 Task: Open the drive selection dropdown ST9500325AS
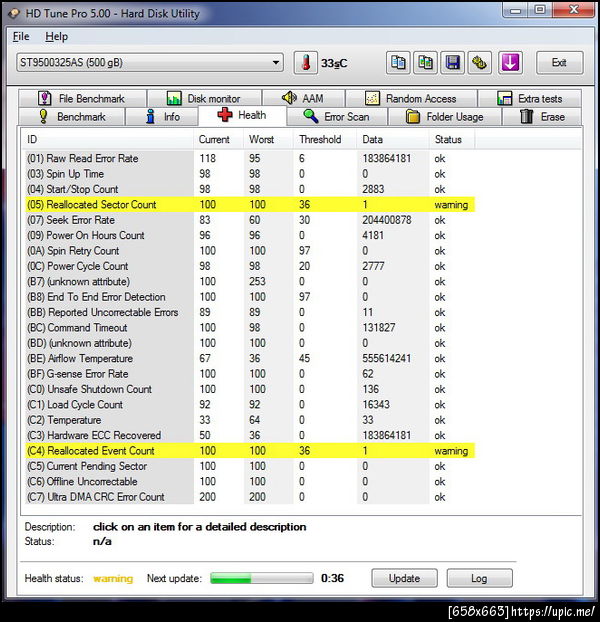(x=150, y=63)
